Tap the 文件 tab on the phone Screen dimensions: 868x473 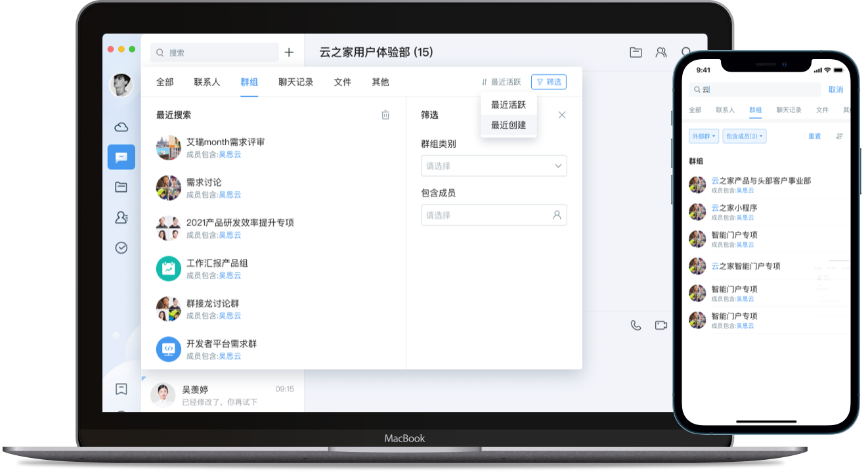[822, 110]
